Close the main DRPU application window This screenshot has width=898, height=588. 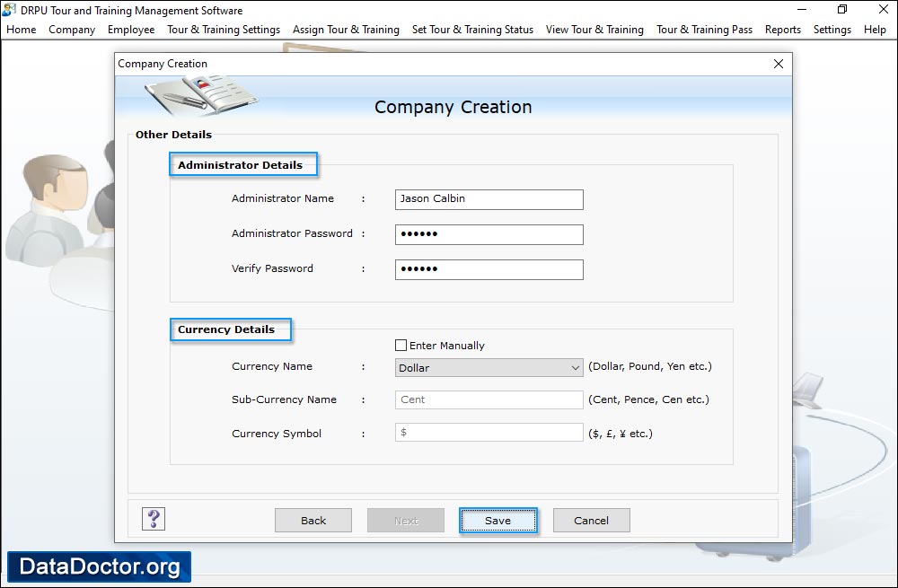click(883, 10)
